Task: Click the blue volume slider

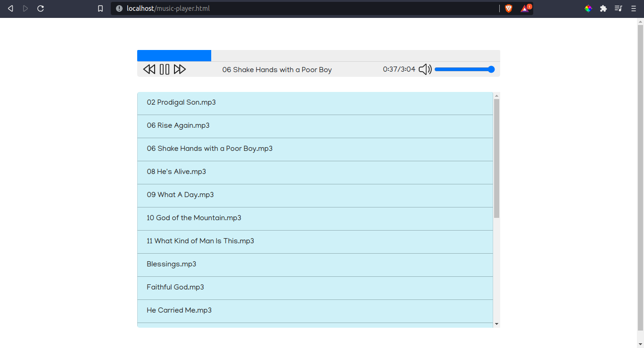Action: pyautogui.click(x=464, y=69)
